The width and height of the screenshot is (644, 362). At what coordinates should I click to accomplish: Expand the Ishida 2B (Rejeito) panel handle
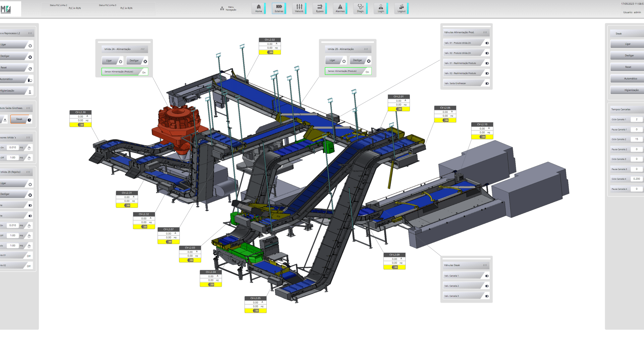click(28, 172)
